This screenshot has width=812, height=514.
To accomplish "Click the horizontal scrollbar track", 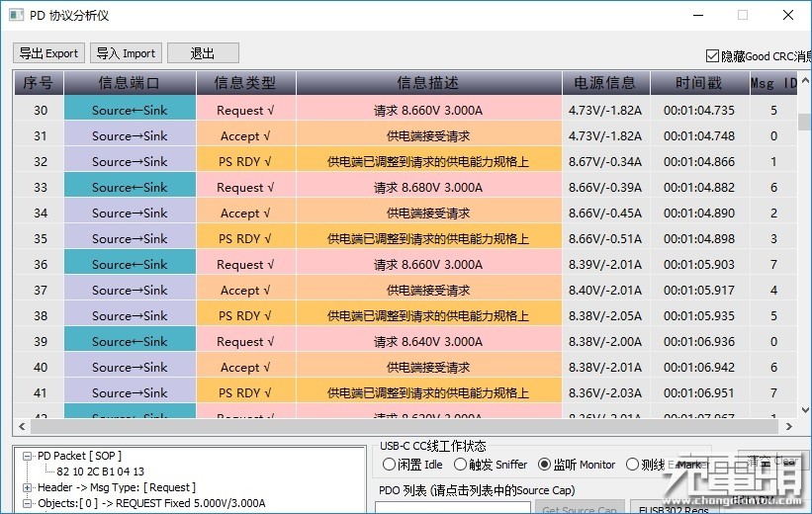I will 405,427.
